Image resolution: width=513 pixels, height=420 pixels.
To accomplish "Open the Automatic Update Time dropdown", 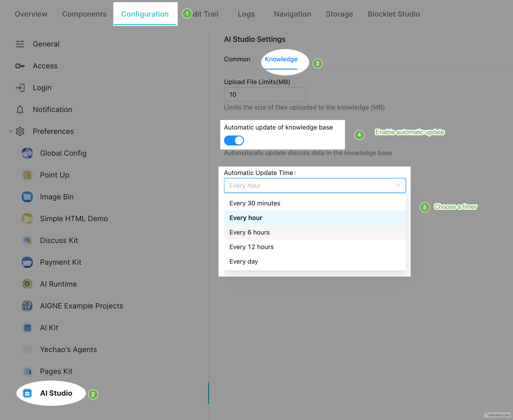I will (x=314, y=185).
